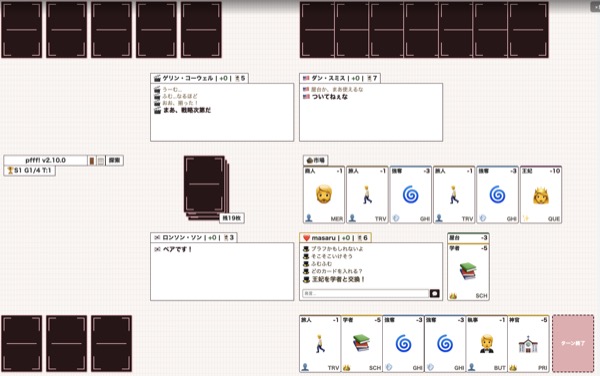This screenshot has width=600, height=376.
Task: Click the scholar card placed in the stall
Action: click(468, 272)
